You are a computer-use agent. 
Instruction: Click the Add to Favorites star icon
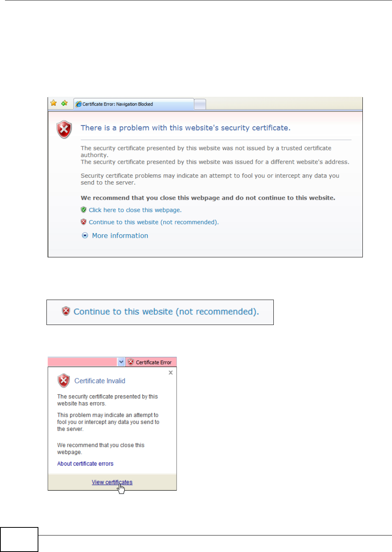[65, 103]
